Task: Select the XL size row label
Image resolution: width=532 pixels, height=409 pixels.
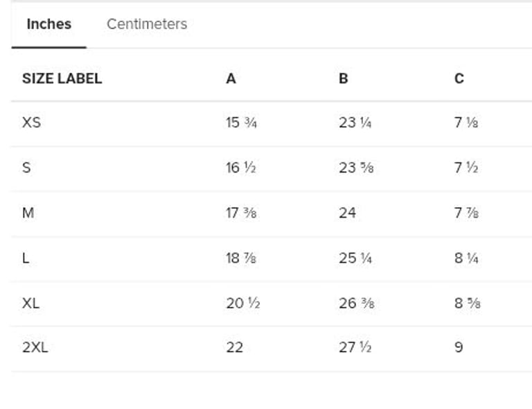Action: click(x=30, y=303)
